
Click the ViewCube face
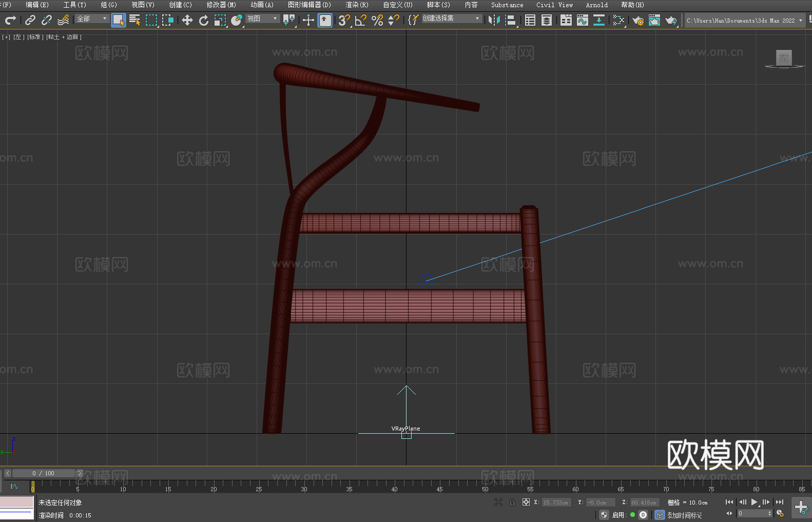784,57
